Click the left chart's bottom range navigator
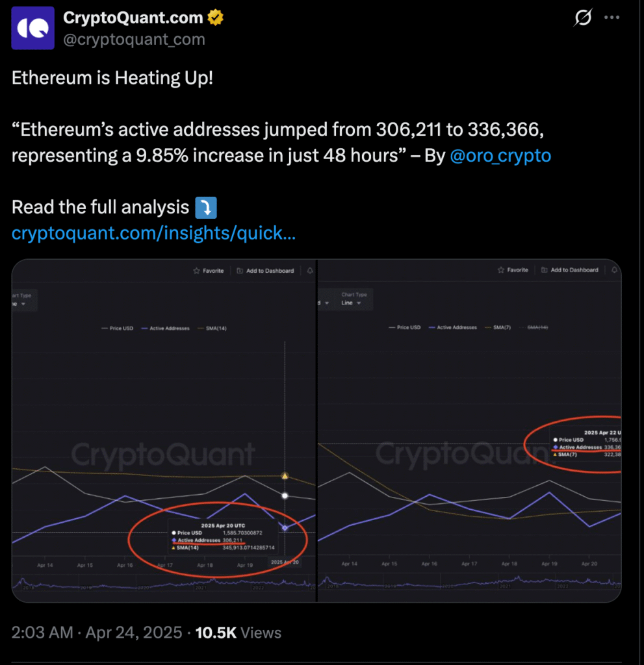This screenshot has height=665, width=644. [162, 584]
